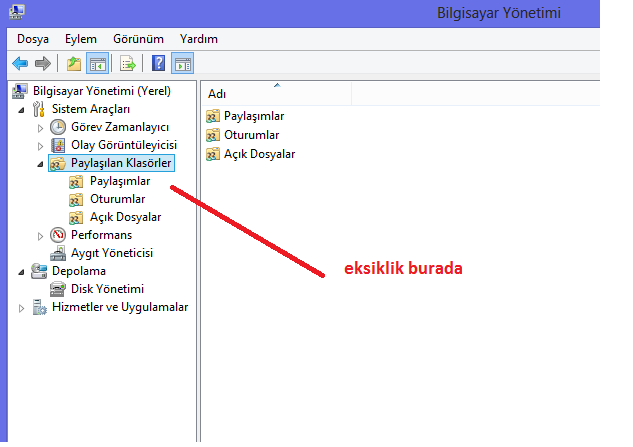Select Performans label in tree
The height and width of the screenshot is (447, 633).
pos(101,235)
